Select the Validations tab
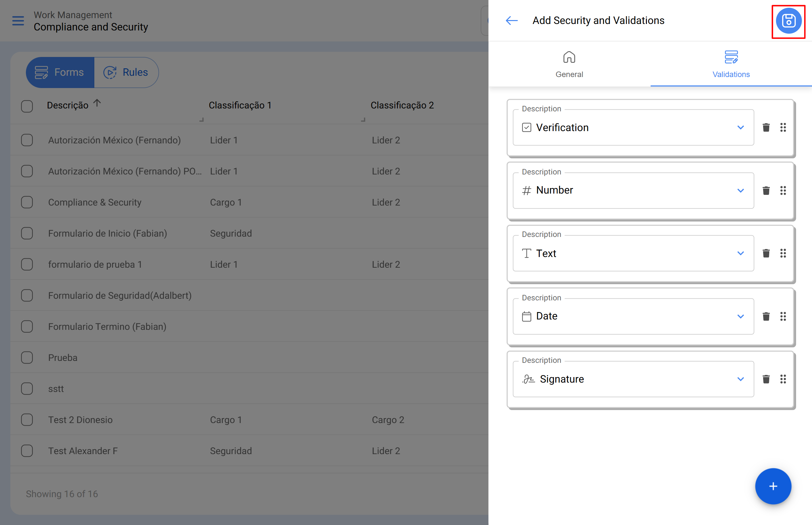 [x=730, y=64]
